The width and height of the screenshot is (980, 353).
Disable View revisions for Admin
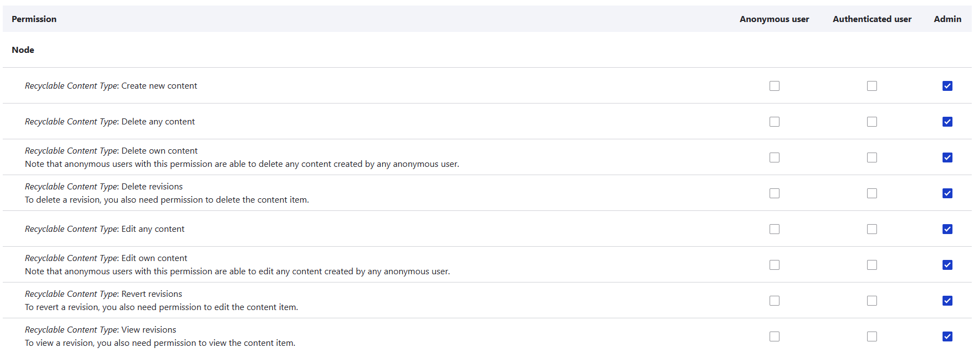click(x=947, y=336)
